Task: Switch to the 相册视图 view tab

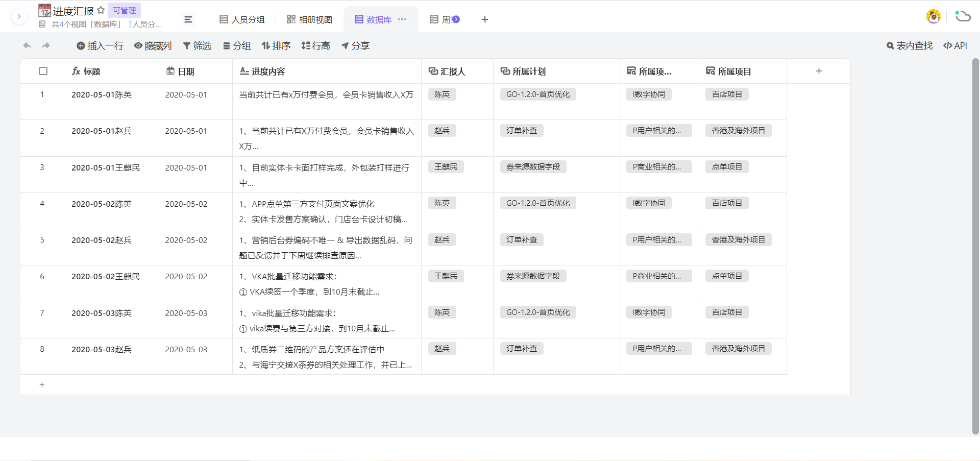Action: coord(310,19)
